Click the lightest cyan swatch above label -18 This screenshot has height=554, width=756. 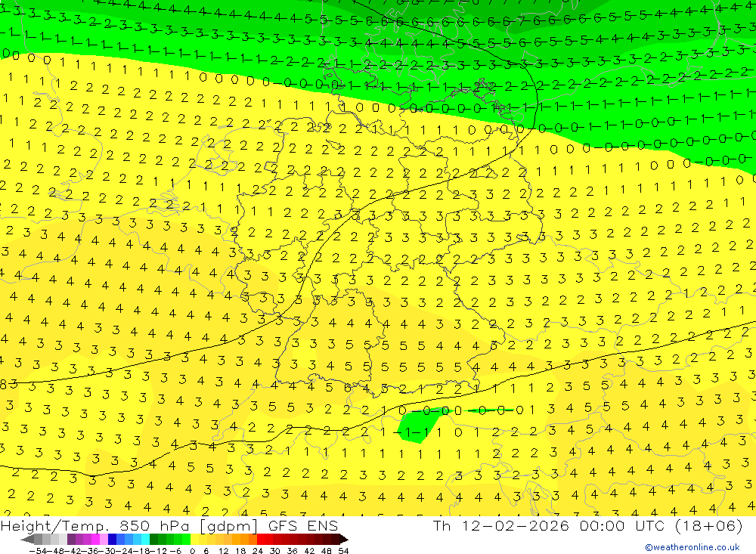145,540
